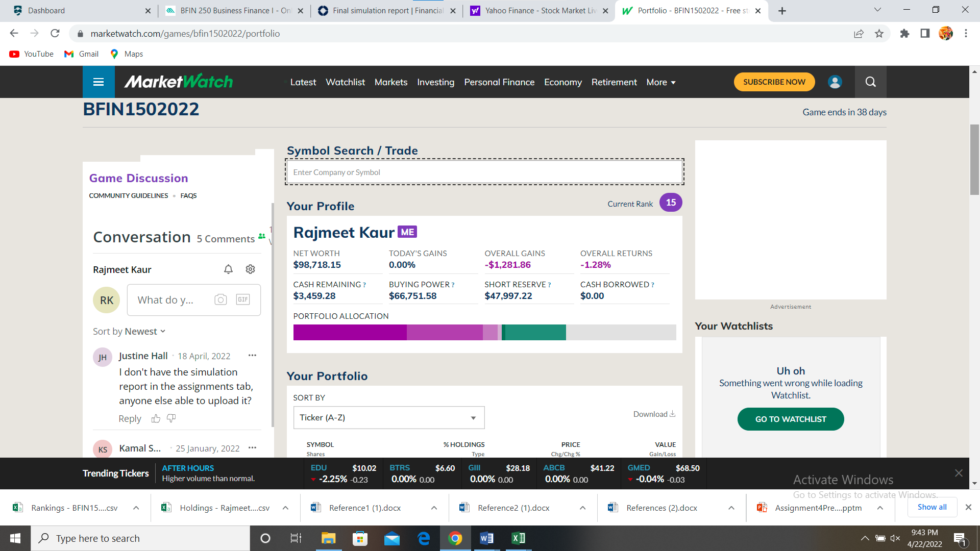This screenshot has height=551, width=980.
Task: Switch to BFIN 250 Business Finance tab
Action: point(234,11)
